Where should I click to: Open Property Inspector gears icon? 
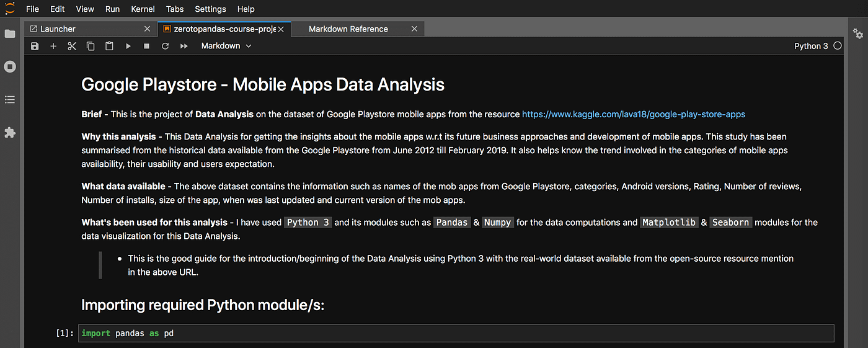857,33
